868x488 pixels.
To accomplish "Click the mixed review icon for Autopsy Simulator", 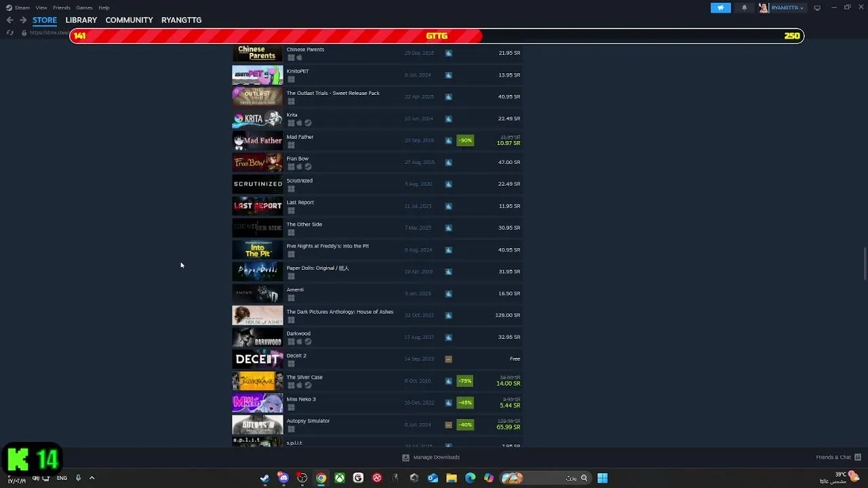I will [x=448, y=425].
